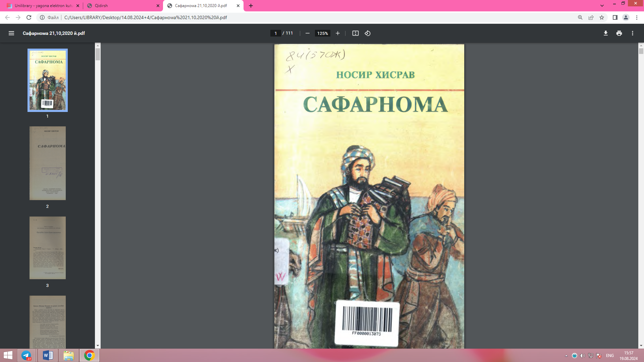
Task: Print the PDF document
Action: (619, 33)
